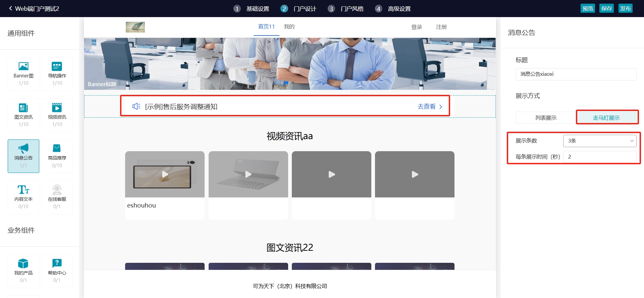Viewport: 644px width, 298px height.
Task: Play the third gray video card
Action: tap(331, 174)
